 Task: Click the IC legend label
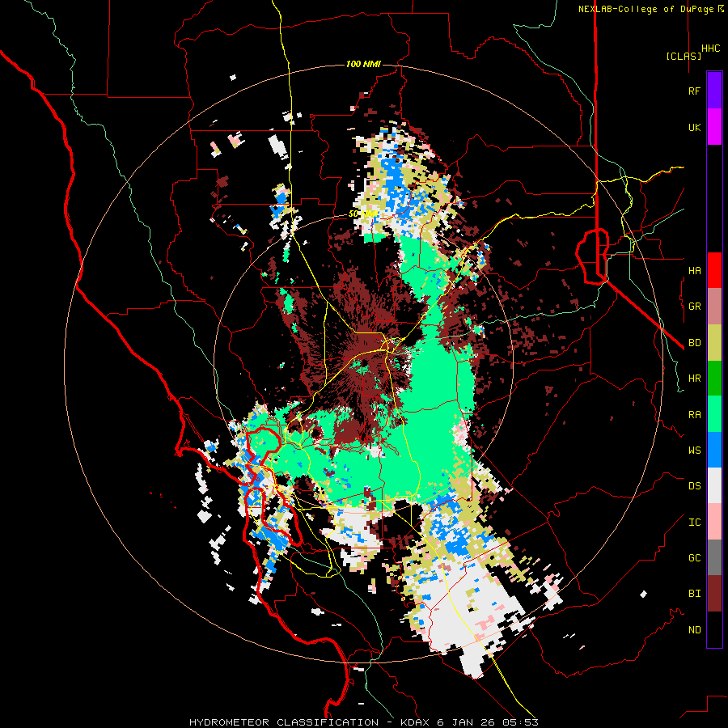coord(694,523)
